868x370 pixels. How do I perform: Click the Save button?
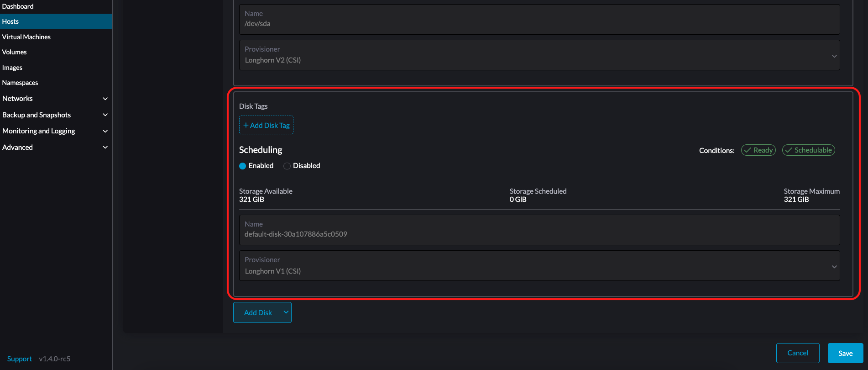pyautogui.click(x=845, y=353)
